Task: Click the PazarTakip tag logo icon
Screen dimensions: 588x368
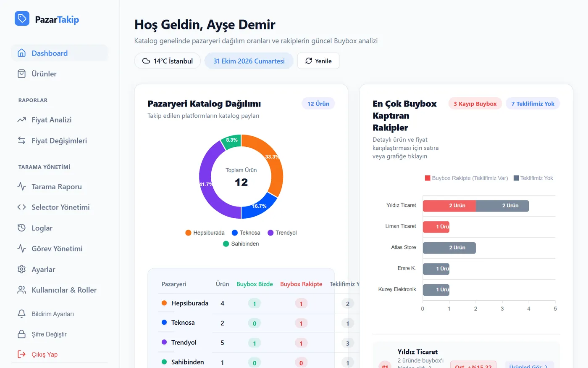Action: point(22,19)
